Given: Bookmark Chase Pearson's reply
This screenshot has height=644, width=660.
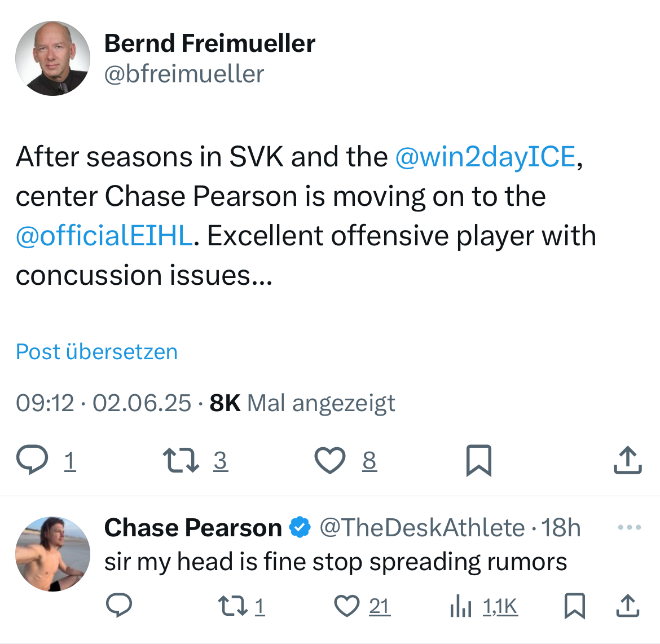Looking at the screenshot, I should pyautogui.click(x=575, y=606).
